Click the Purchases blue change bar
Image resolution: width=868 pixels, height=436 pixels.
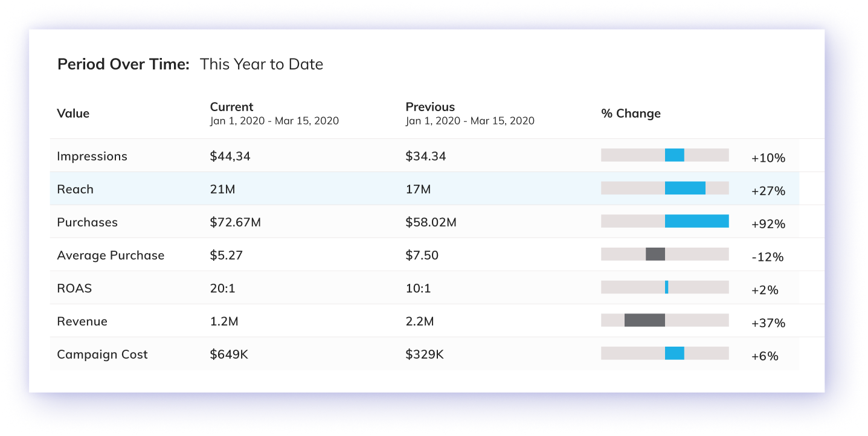[x=696, y=221]
